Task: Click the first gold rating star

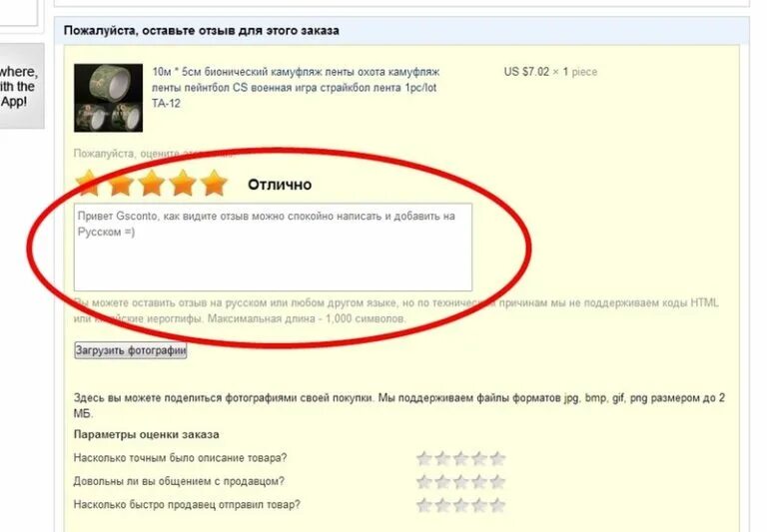Action: [x=88, y=184]
